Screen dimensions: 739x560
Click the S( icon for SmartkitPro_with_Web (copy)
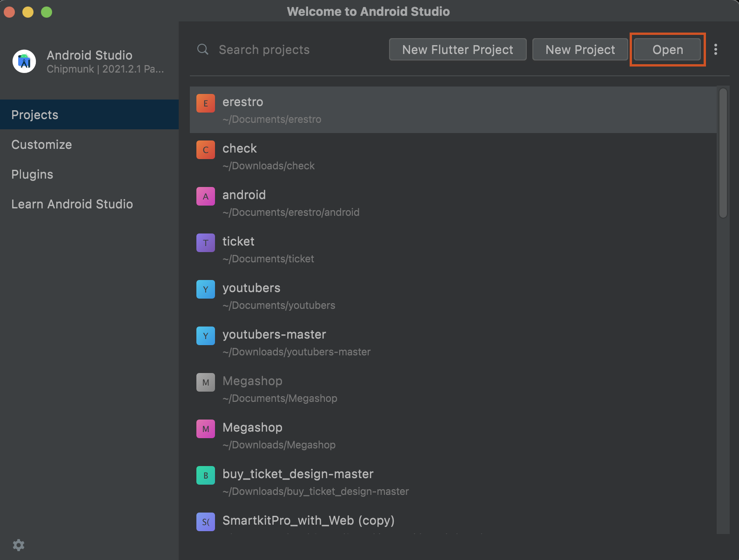[x=206, y=522]
